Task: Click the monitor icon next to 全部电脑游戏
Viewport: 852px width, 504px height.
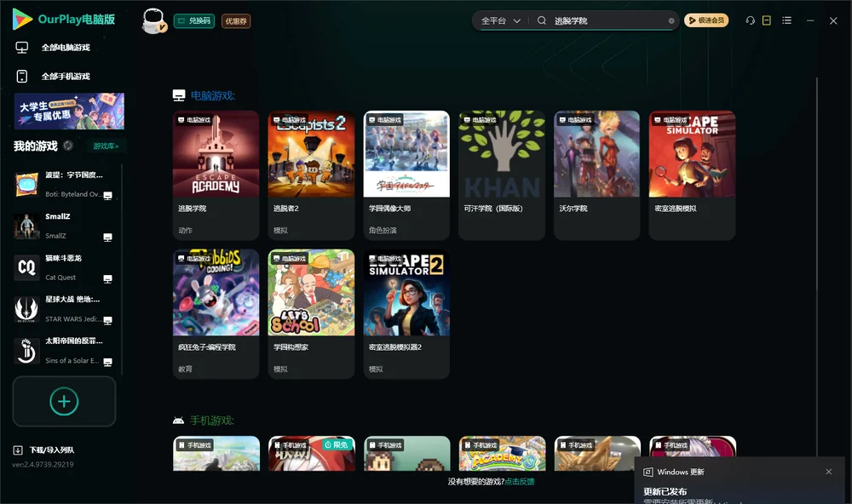Action: [x=22, y=48]
